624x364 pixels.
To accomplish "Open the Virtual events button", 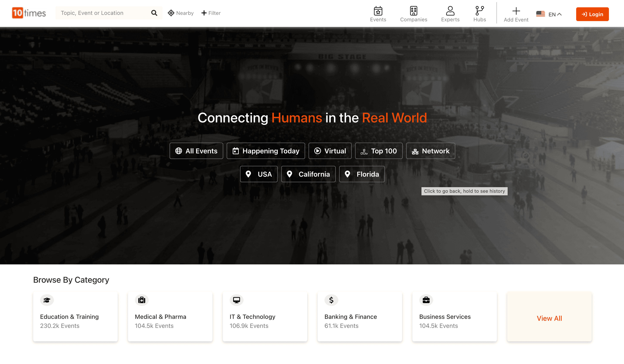I will pyautogui.click(x=330, y=151).
